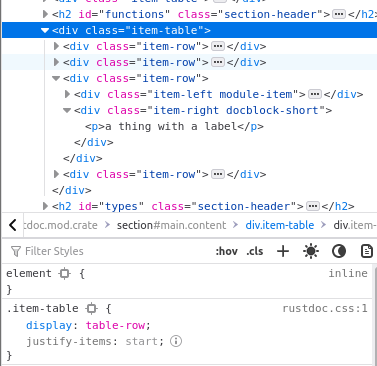The image size is (377, 366).
Task: Click selector highlighter icon beside .item-table
Action: pos(91,309)
